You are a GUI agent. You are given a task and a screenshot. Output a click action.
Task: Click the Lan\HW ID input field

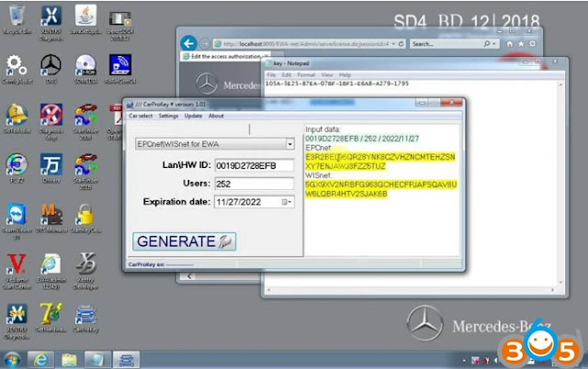[254, 165]
